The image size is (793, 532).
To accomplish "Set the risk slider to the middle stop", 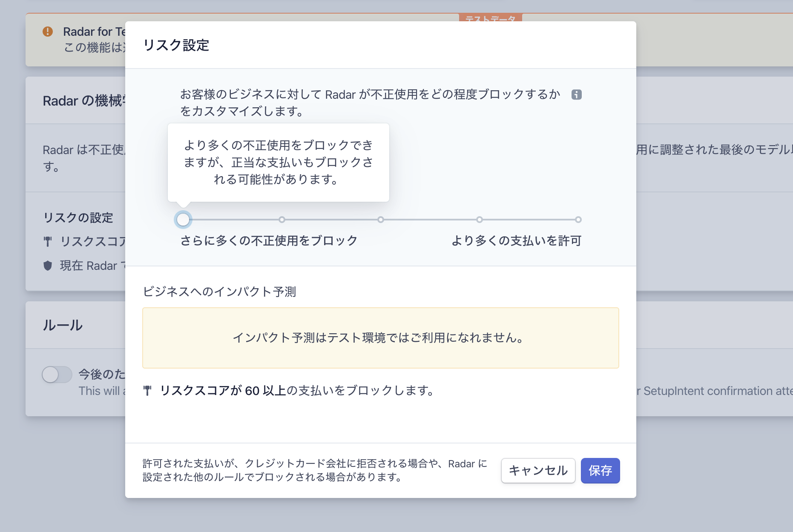I will [x=381, y=220].
